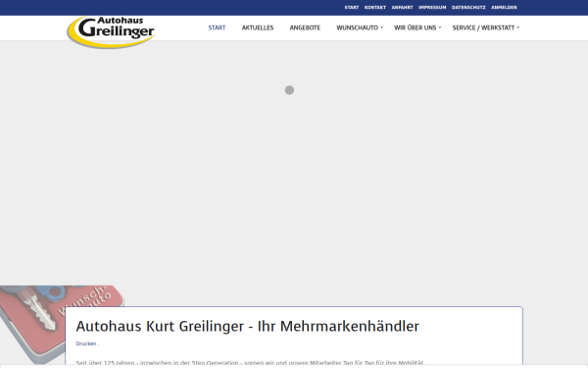Click the slider loading spinner dot
This screenshot has width=588, height=368.
click(289, 90)
